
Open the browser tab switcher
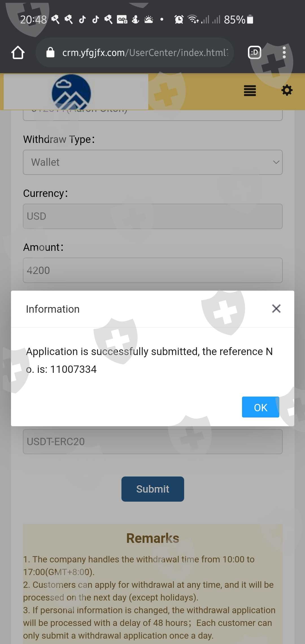tap(254, 53)
